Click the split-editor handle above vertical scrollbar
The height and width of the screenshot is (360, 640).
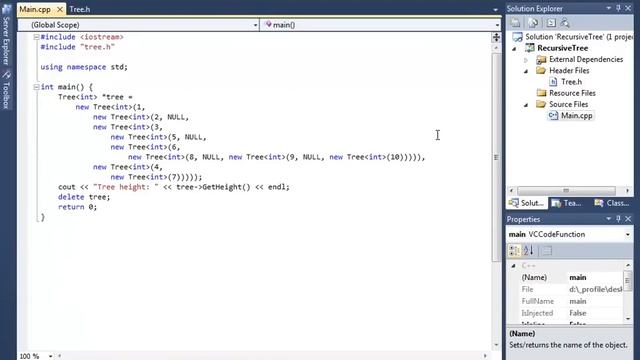pos(496,38)
